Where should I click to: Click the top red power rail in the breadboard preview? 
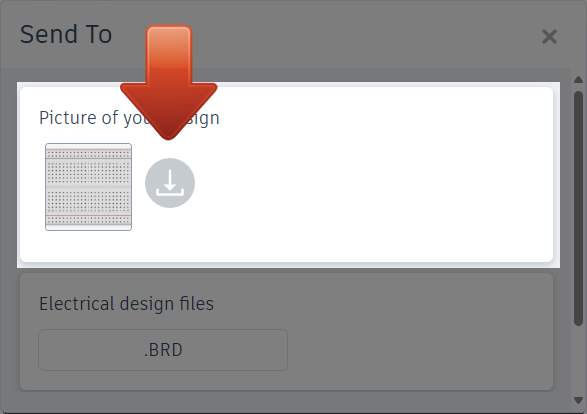tap(88, 149)
